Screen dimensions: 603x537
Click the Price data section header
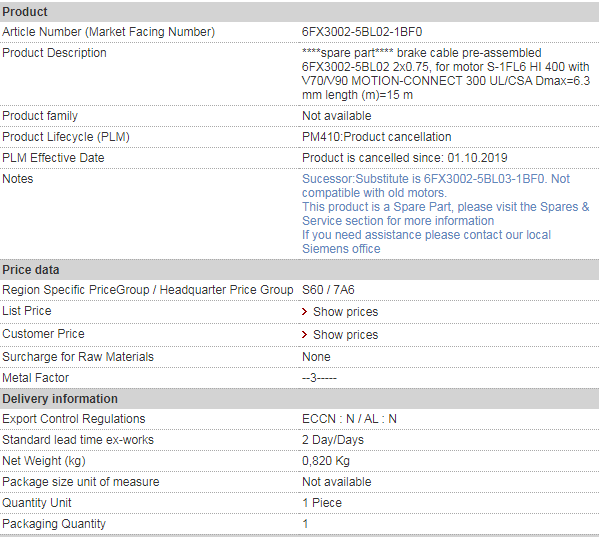tap(299, 270)
